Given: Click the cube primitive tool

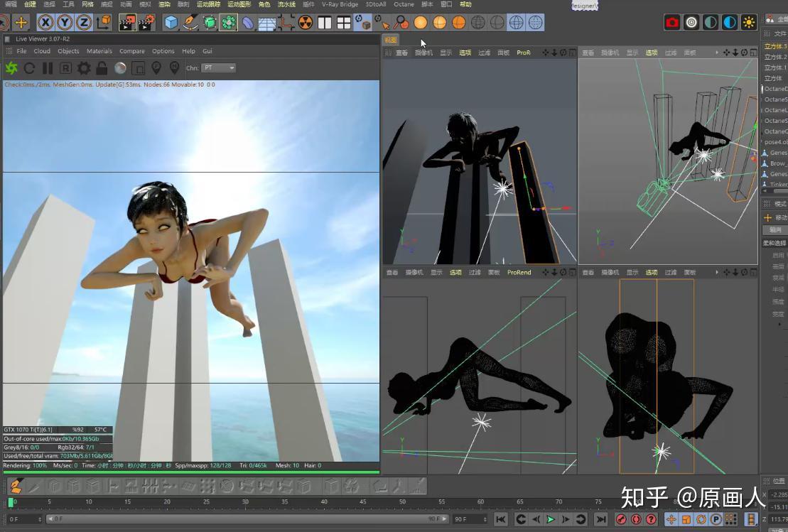Looking at the screenshot, I should 171,23.
